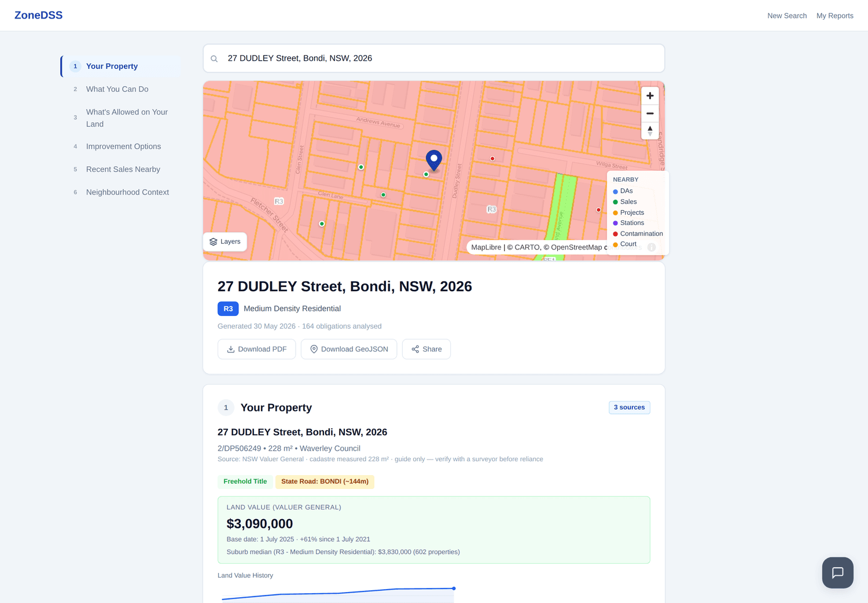Select Your Property sidebar section
Image resolution: width=868 pixels, height=603 pixels.
pos(121,66)
